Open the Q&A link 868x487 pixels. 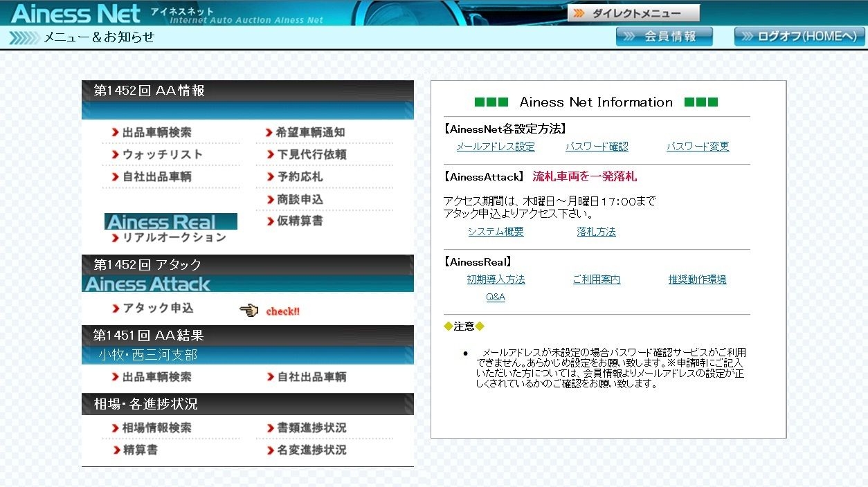click(x=496, y=297)
